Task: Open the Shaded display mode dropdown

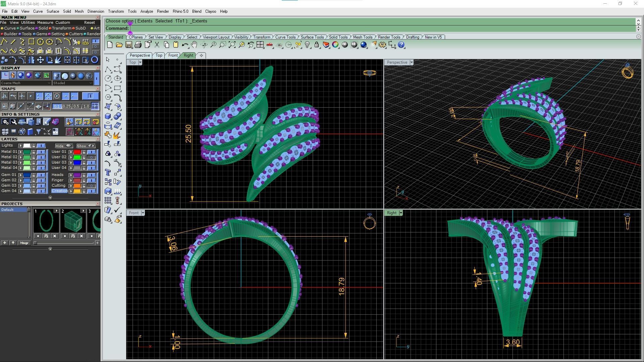Action: [72, 83]
